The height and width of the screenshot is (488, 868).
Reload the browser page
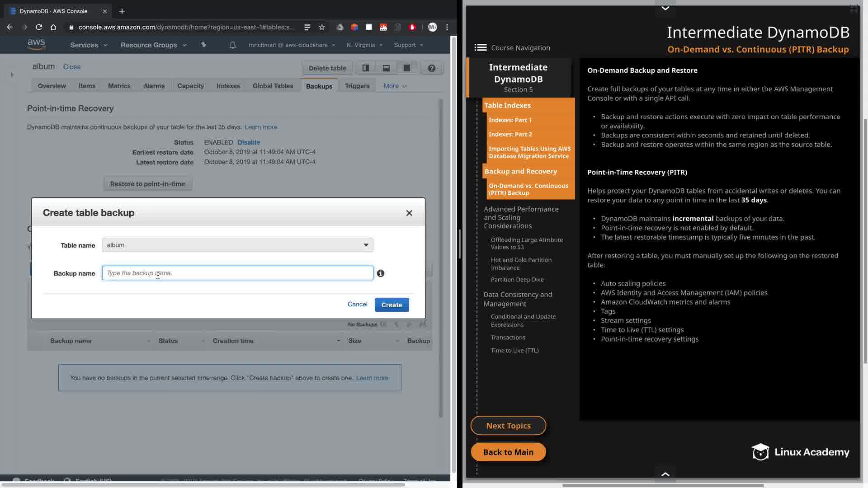39,27
